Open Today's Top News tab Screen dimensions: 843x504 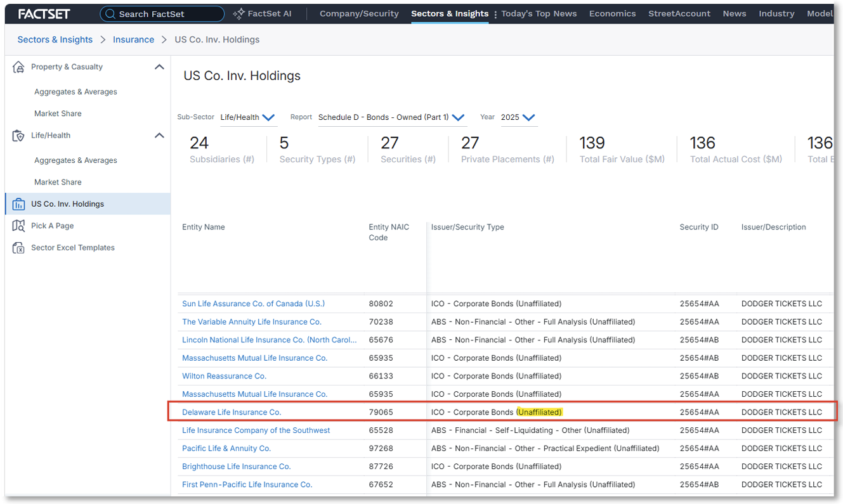tap(539, 13)
